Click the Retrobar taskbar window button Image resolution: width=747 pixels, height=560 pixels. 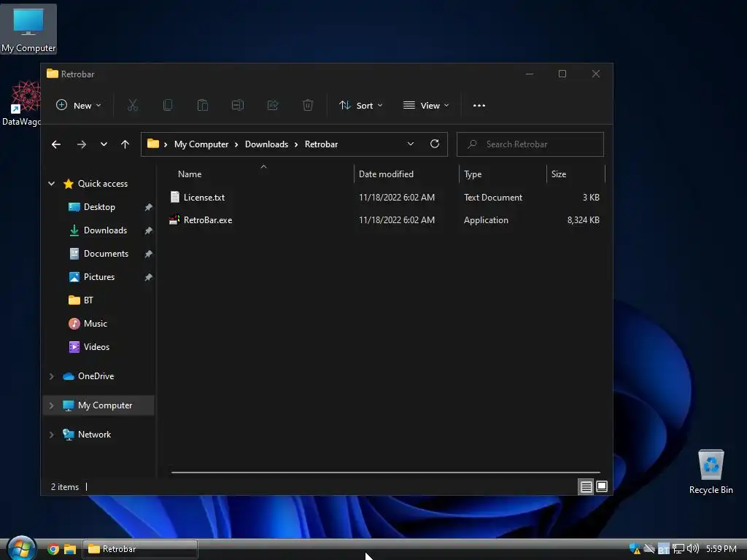coord(140,549)
